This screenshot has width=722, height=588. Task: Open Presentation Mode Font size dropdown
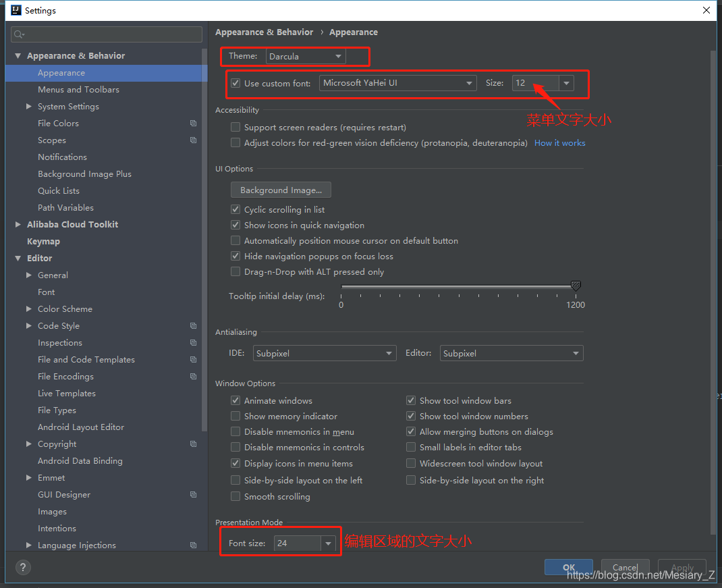point(329,543)
